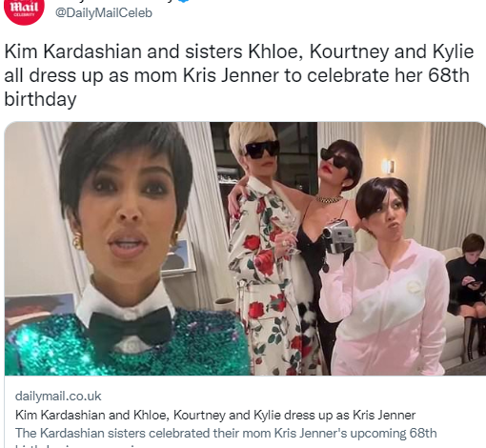Click the pink tracksuit in the photo
486x448 pixels.
point(386,308)
